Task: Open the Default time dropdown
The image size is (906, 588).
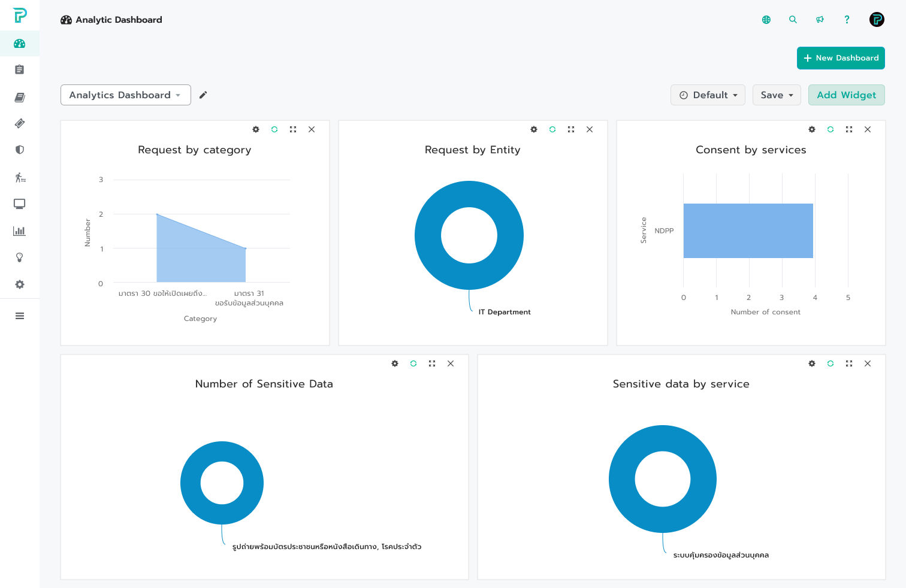Action: click(708, 95)
